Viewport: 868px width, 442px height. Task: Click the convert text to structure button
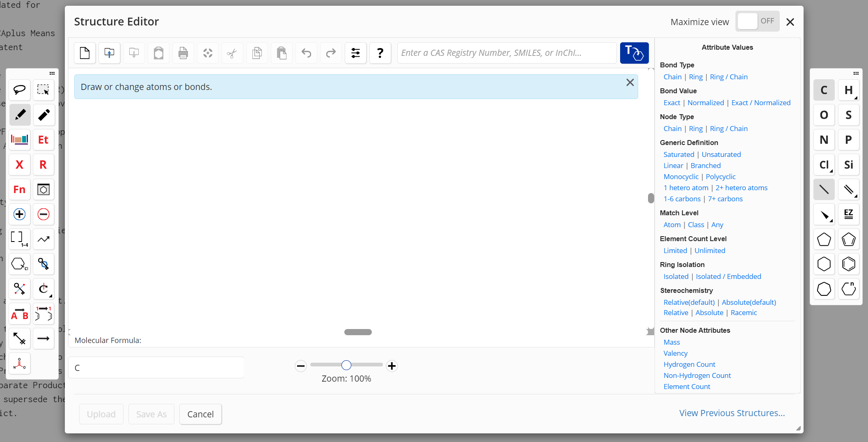[x=634, y=53]
